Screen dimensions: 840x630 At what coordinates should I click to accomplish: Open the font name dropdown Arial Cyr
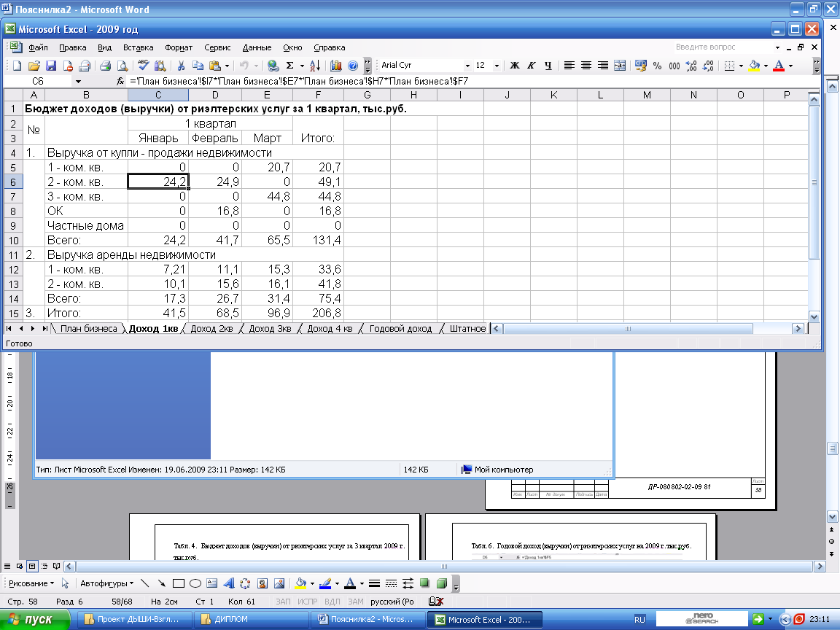pos(467,66)
